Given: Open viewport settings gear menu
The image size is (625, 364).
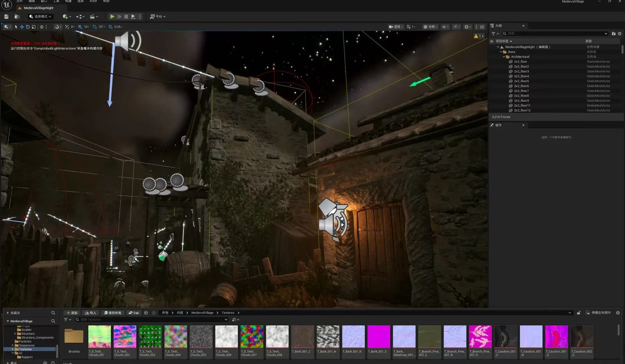Looking at the screenshot, I should tap(467, 27).
